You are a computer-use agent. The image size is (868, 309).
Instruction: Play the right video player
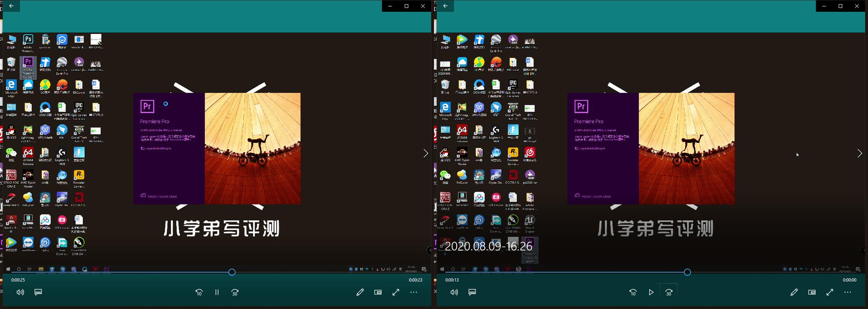tap(651, 292)
